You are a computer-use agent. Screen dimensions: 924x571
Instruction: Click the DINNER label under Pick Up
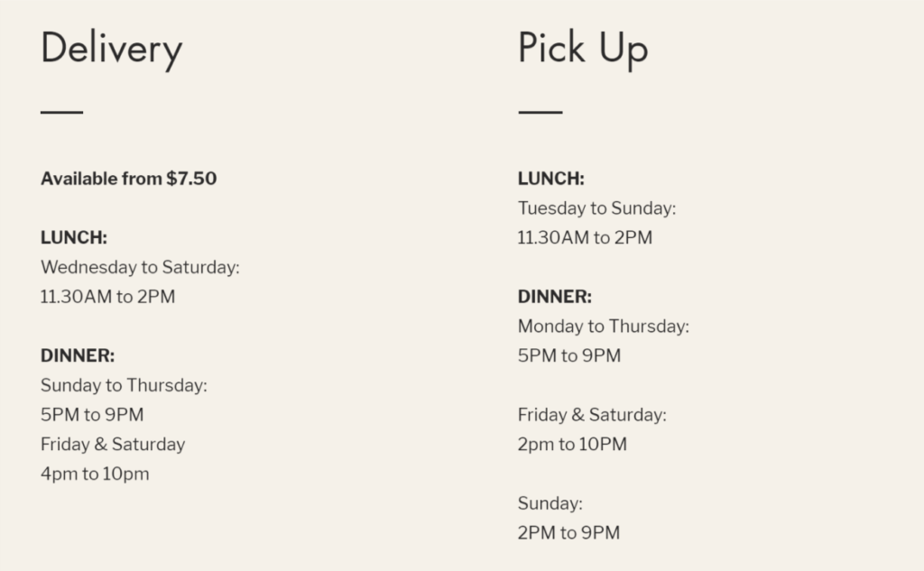coord(555,297)
